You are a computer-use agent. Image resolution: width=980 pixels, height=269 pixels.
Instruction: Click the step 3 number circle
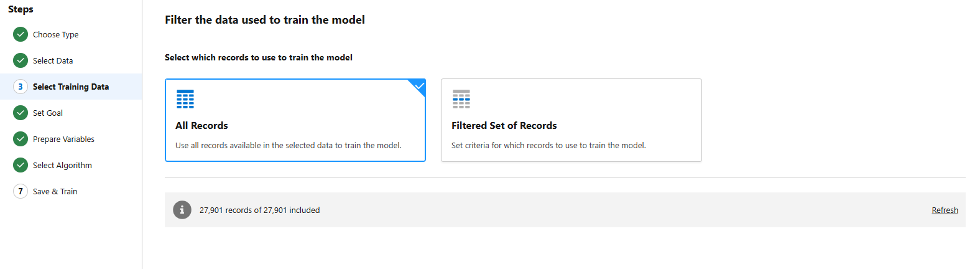click(21, 87)
